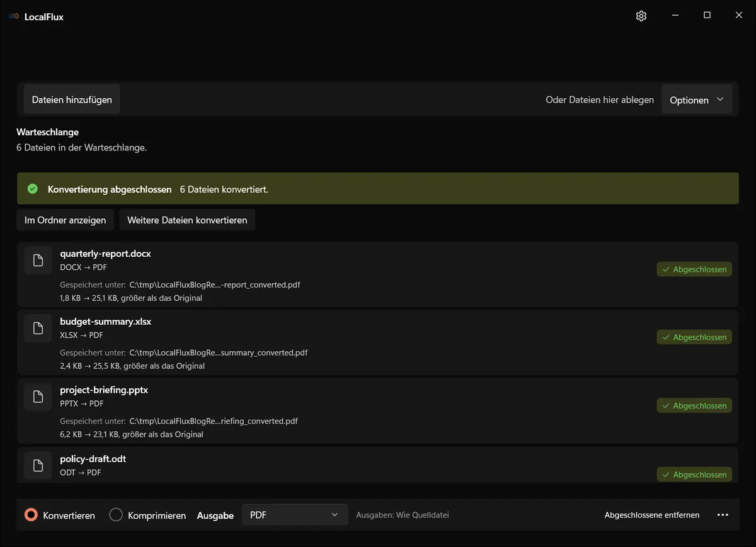The height and width of the screenshot is (547, 756).
Task: Click the project-briefing.pptx file name
Action: point(104,390)
